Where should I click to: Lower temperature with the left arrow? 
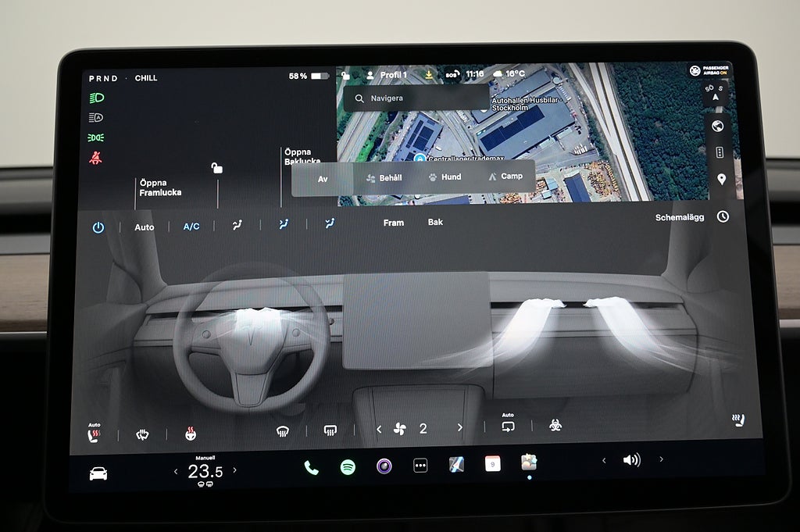pos(176,471)
